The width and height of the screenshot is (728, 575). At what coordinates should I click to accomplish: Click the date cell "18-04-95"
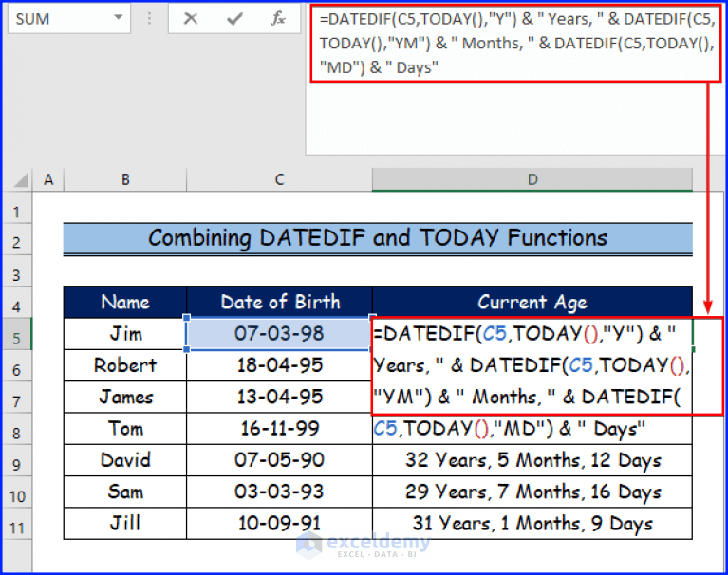(279, 365)
